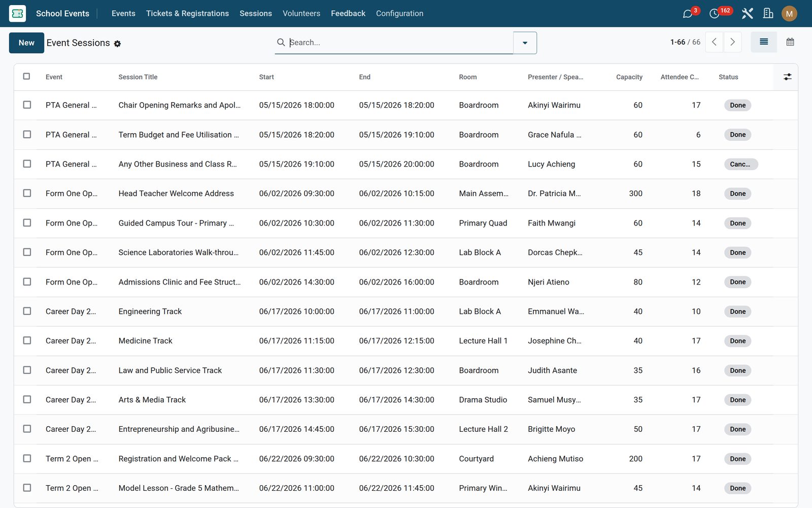Open the Law and Public Service Track session

[x=170, y=370]
